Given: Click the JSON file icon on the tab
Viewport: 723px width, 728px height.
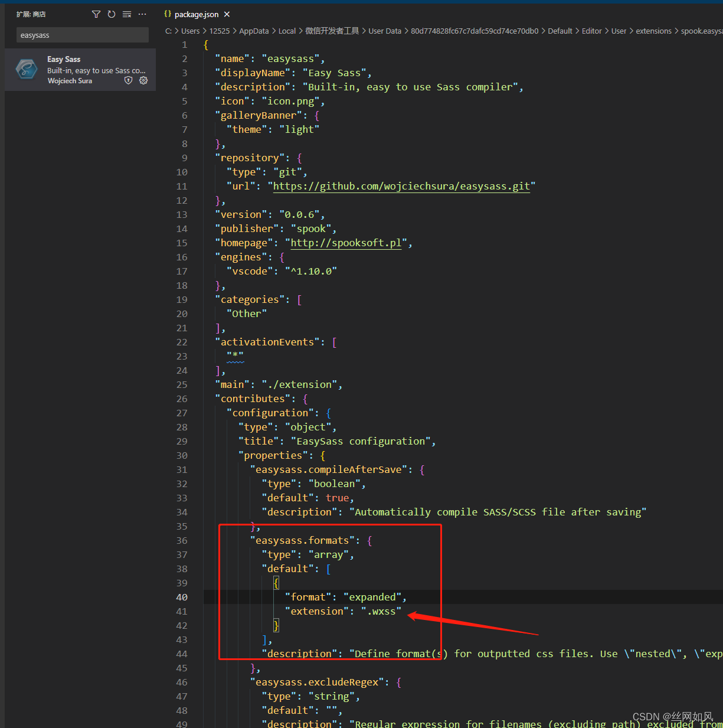Looking at the screenshot, I should click(168, 14).
